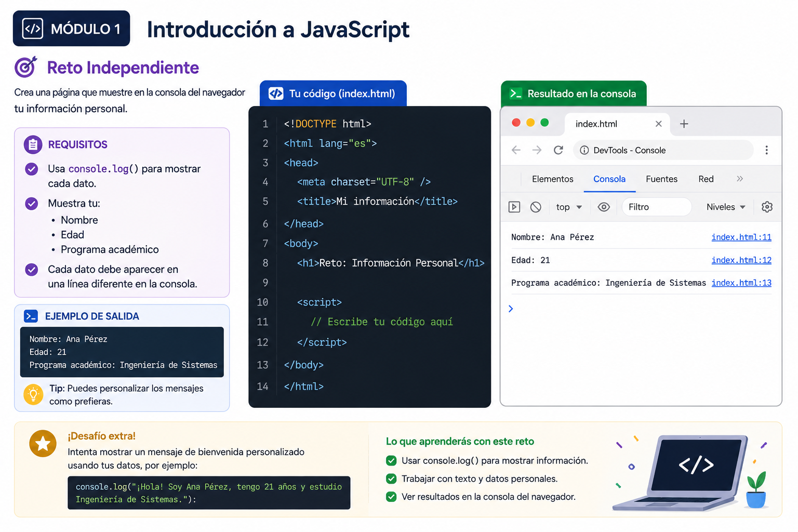The height and width of the screenshot is (532, 798).
Task: Go forward with the browser forward arrow
Action: (537, 150)
